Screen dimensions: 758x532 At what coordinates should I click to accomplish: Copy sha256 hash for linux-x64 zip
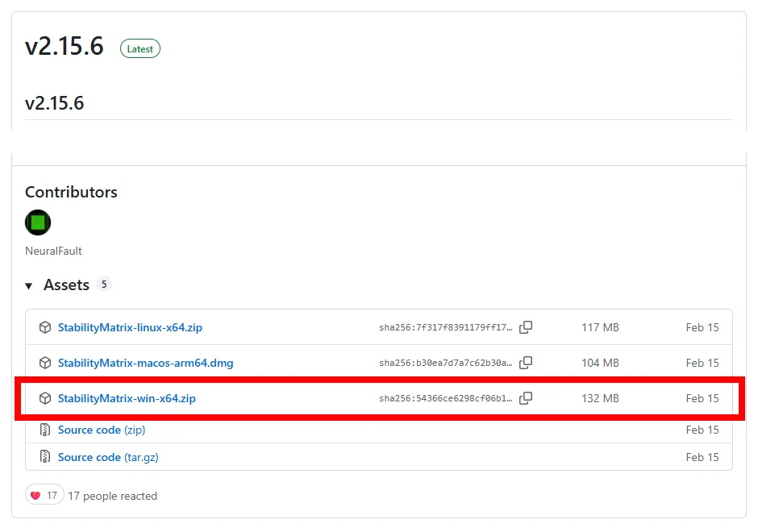point(526,327)
